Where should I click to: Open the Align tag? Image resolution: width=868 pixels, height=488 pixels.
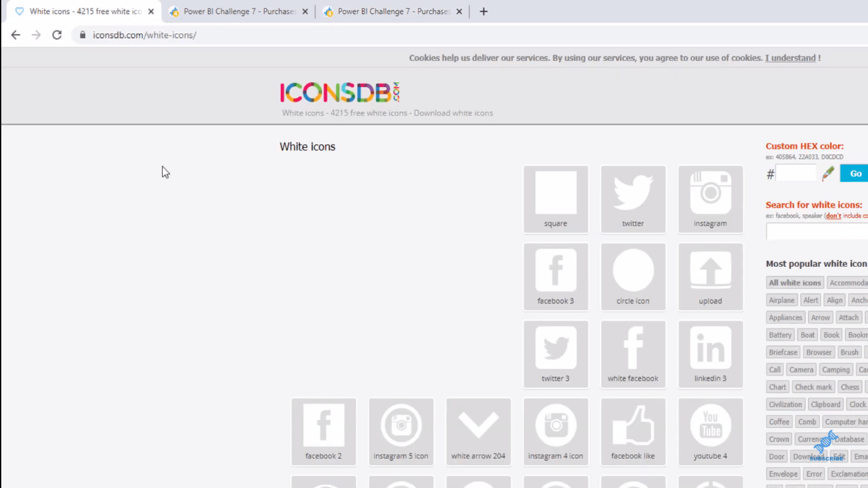tap(835, 300)
